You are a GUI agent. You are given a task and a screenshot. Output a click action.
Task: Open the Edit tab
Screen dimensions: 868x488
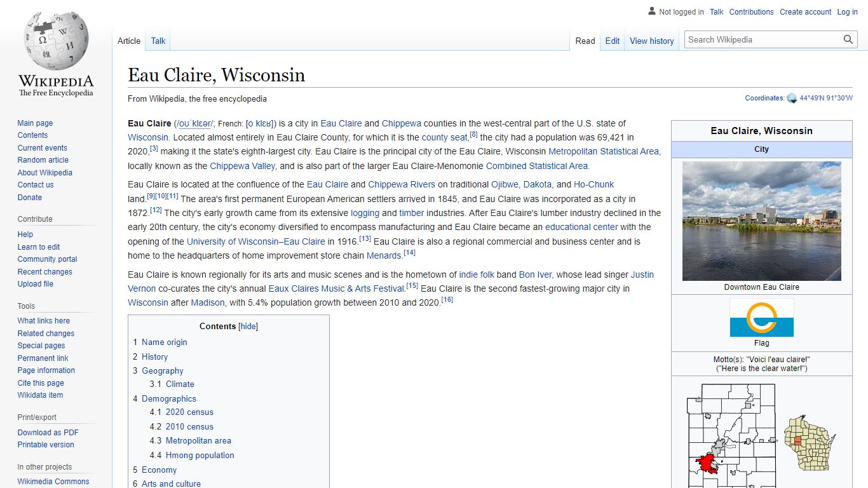click(613, 41)
